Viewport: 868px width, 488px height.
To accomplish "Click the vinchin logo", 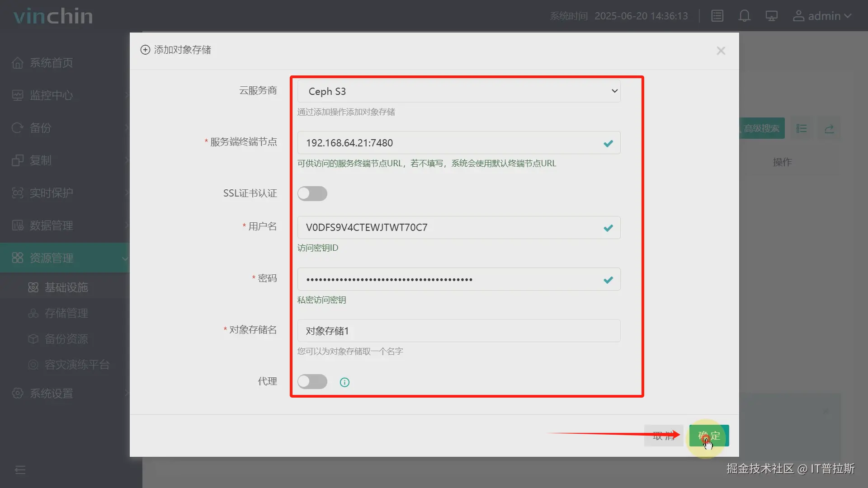I will (x=53, y=16).
